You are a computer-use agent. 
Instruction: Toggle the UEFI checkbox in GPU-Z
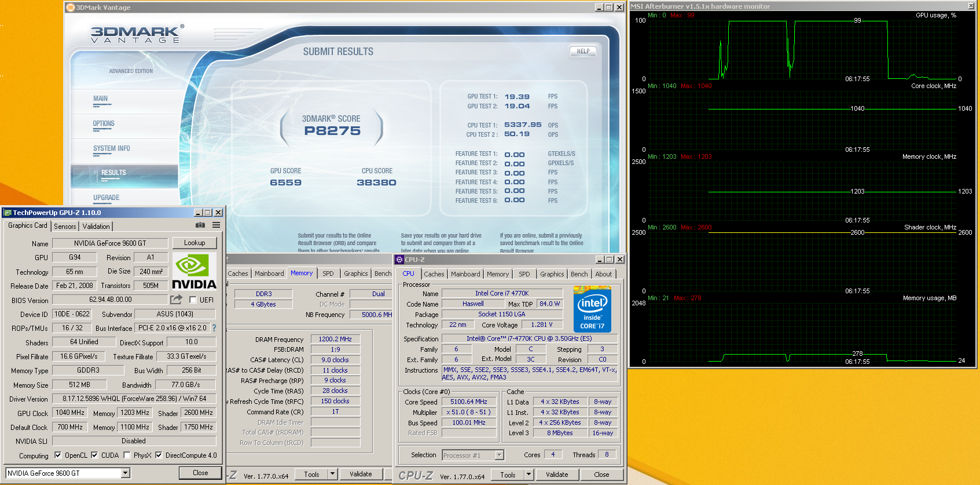pos(193,300)
